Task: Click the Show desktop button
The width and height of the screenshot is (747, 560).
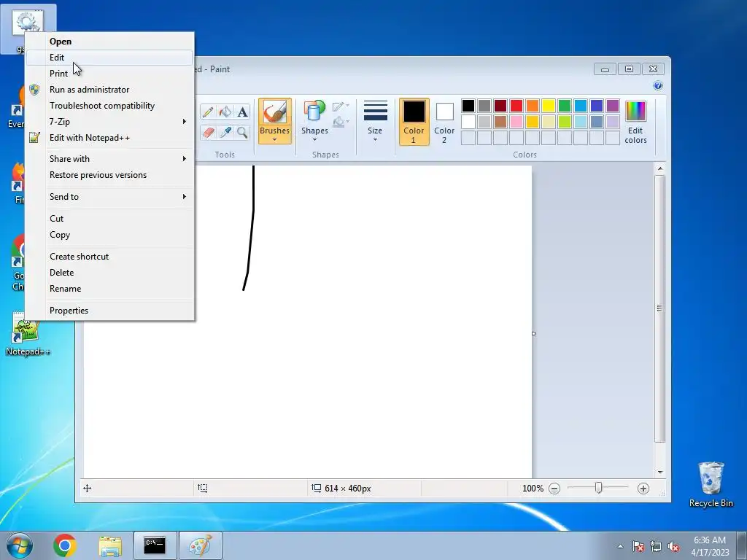Action: click(742, 545)
